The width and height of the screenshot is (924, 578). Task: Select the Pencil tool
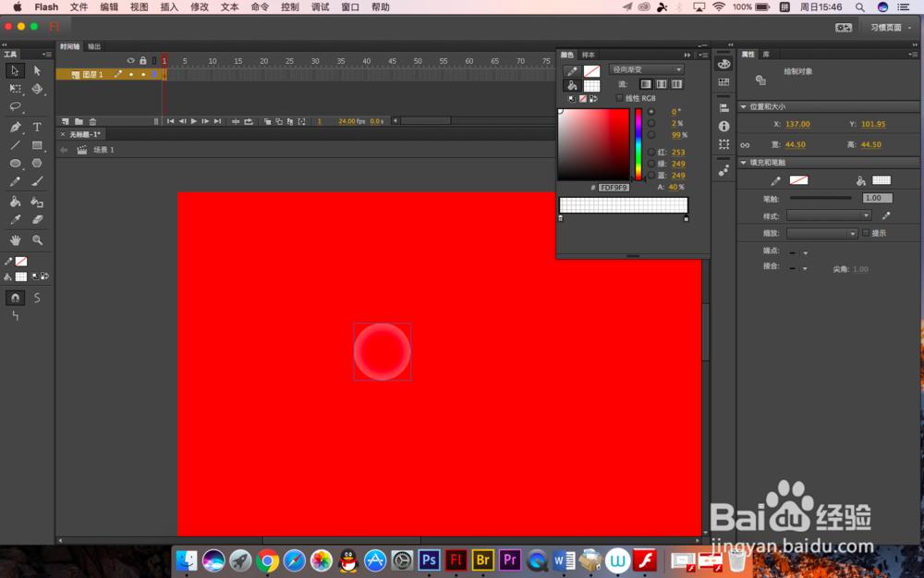[16, 181]
